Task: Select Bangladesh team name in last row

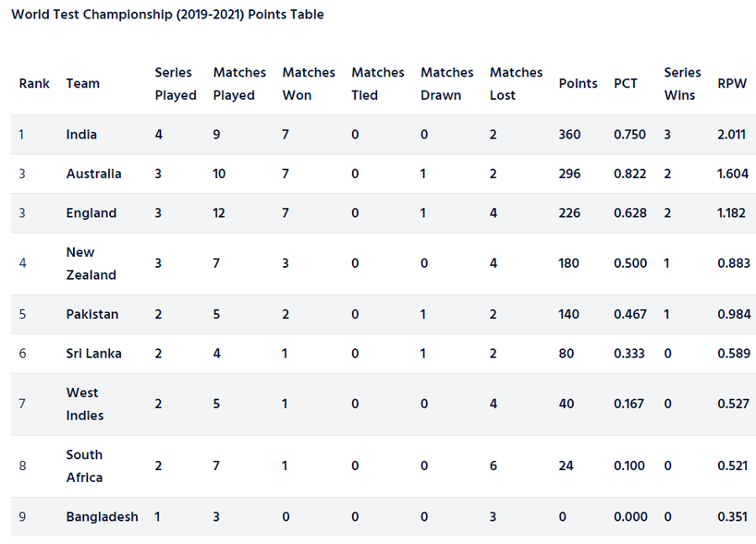Action: (x=102, y=517)
